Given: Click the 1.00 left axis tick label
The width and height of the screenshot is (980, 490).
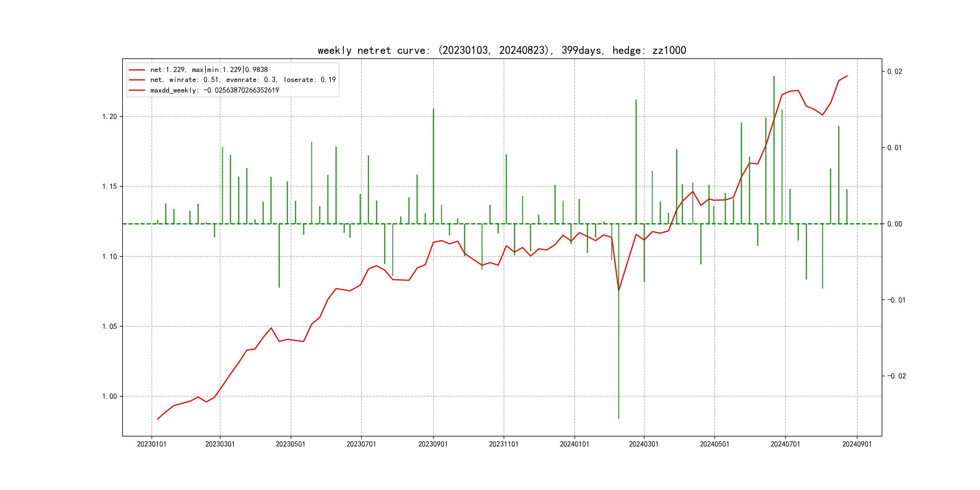Looking at the screenshot, I should [109, 397].
